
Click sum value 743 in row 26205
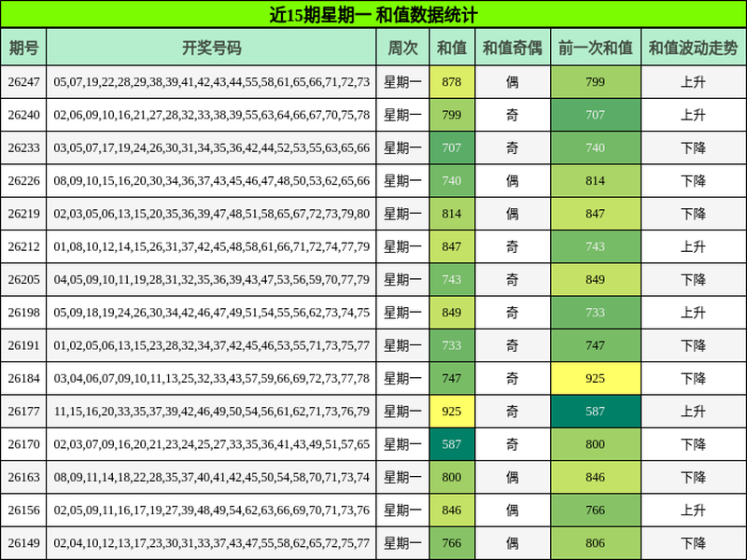point(452,279)
